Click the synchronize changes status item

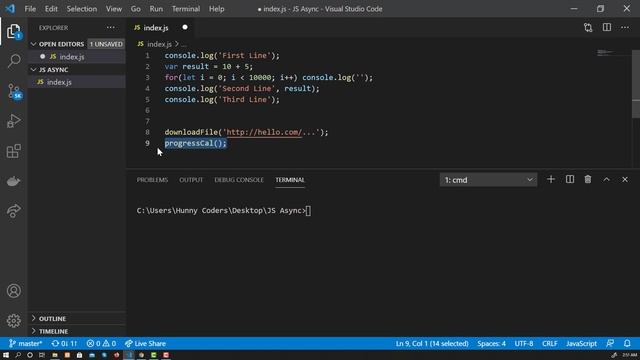click(64, 344)
